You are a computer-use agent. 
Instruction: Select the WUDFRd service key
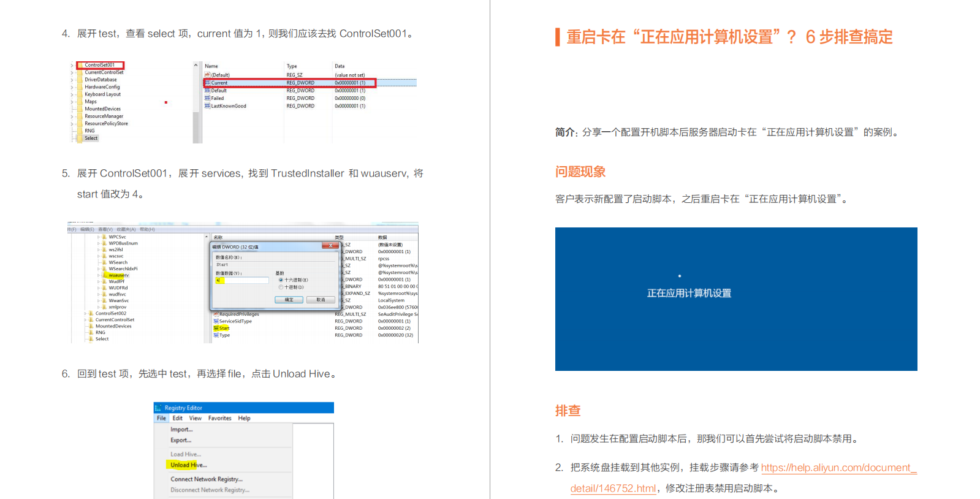118,288
